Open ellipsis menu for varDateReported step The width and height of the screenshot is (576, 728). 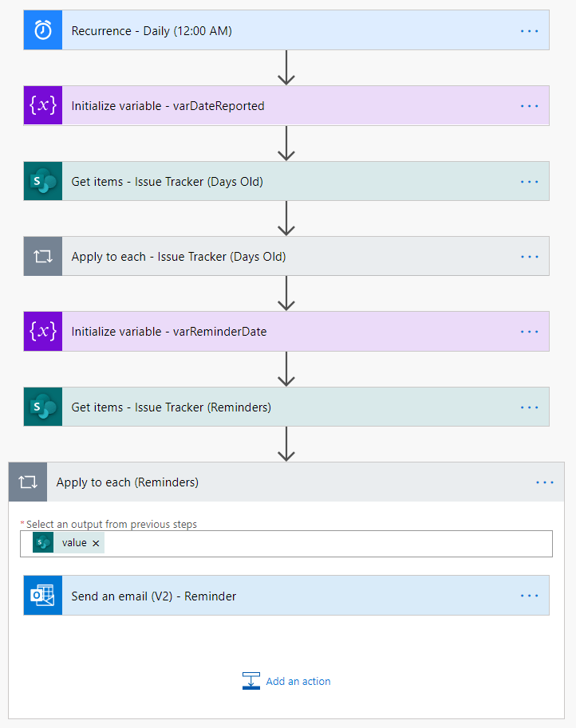coord(530,106)
